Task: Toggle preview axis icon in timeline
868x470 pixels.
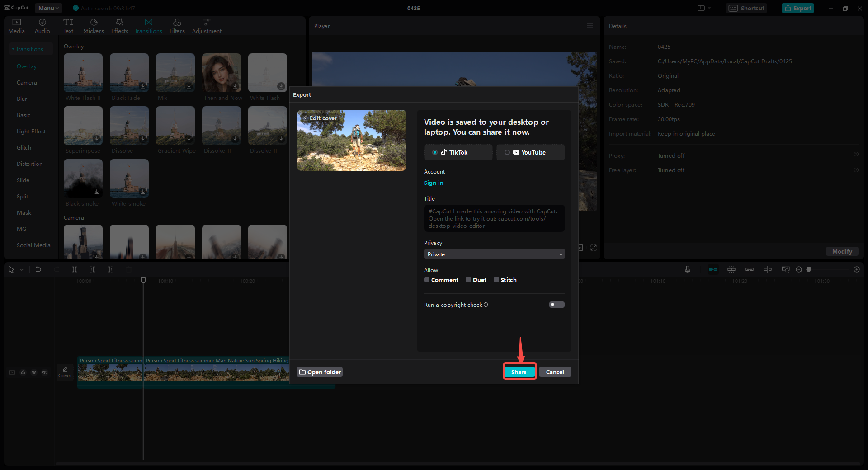Action: coord(768,269)
